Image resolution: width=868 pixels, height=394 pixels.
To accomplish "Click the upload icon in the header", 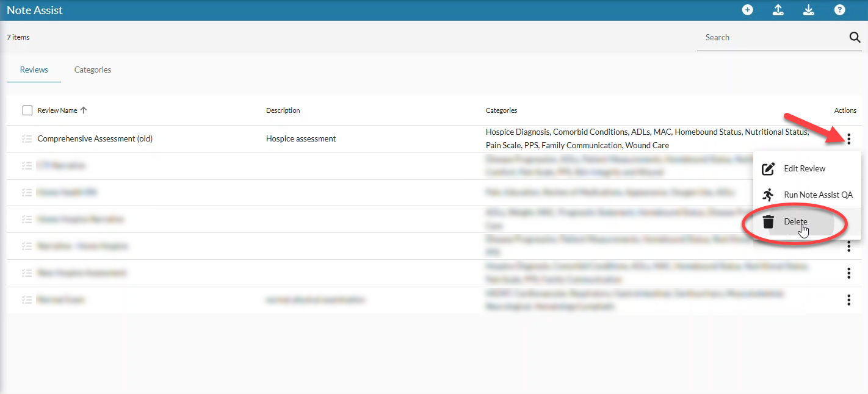I will (x=778, y=10).
